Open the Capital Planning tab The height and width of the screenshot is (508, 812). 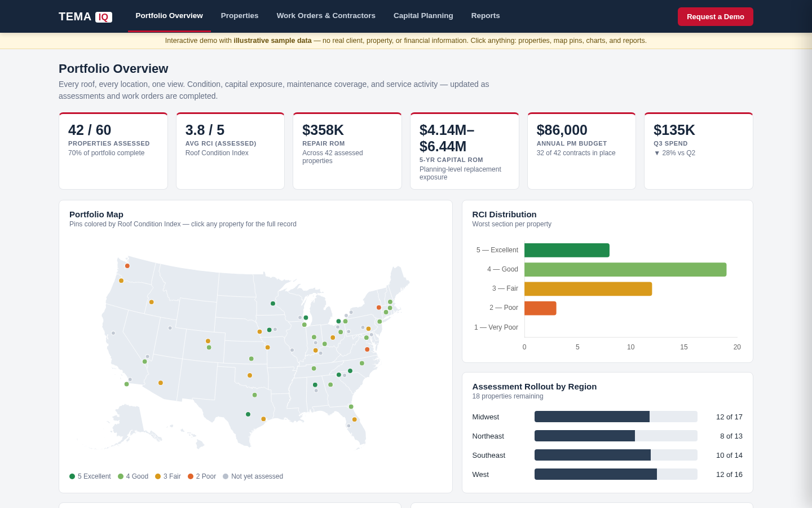[x=423, y=16]
